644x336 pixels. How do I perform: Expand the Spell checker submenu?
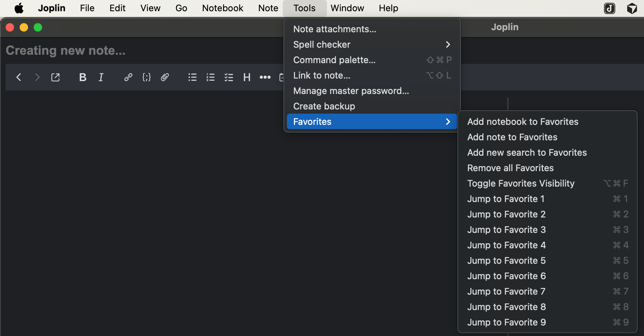372,45
